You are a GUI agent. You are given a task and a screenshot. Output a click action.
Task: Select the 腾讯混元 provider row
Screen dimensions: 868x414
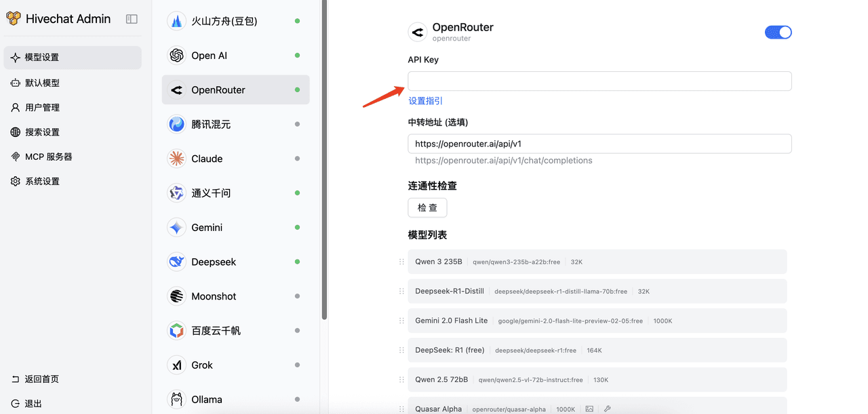point(235,124)
